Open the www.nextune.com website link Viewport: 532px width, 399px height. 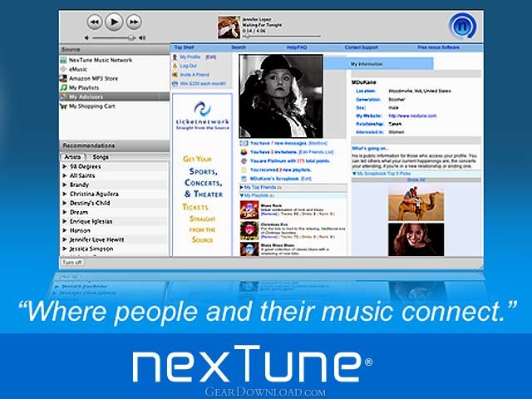[412, 116]
